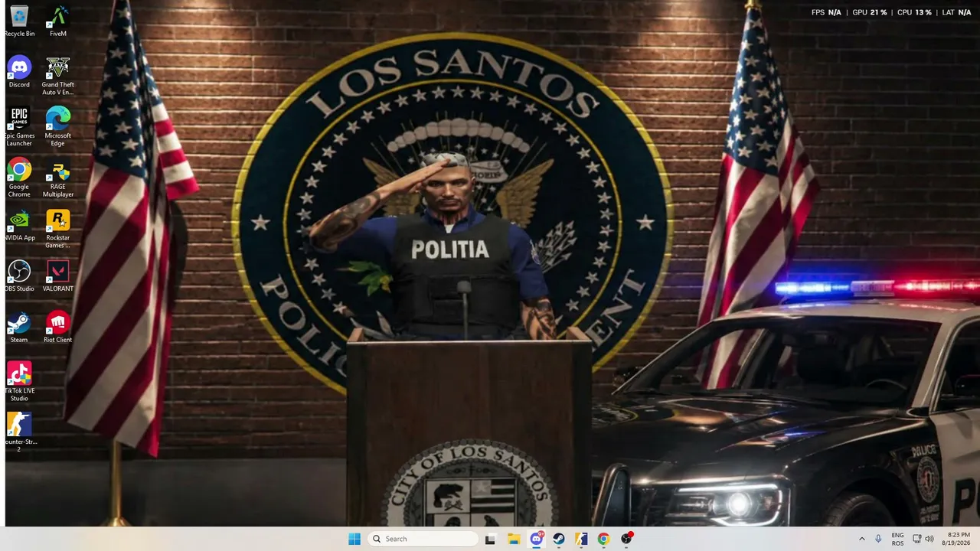Open Task View from the taskbar
The image size is (980, 551).
point(490,539)
